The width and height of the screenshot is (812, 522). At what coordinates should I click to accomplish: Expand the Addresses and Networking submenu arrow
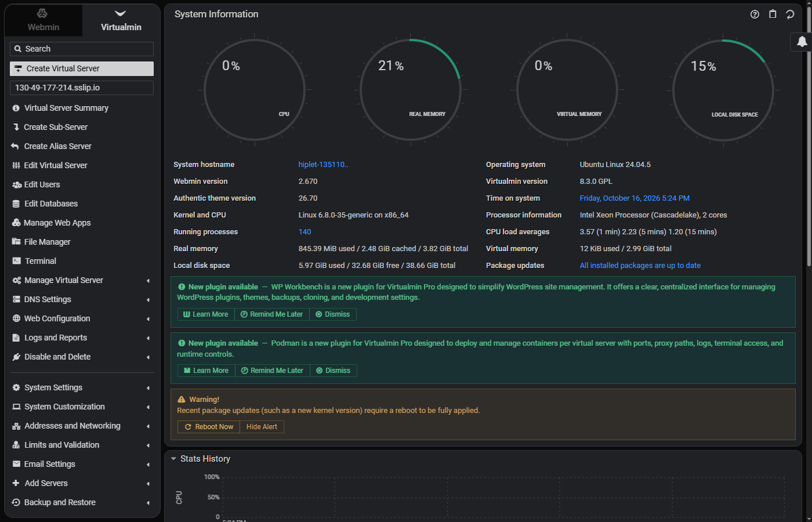(x=148, y=426)
